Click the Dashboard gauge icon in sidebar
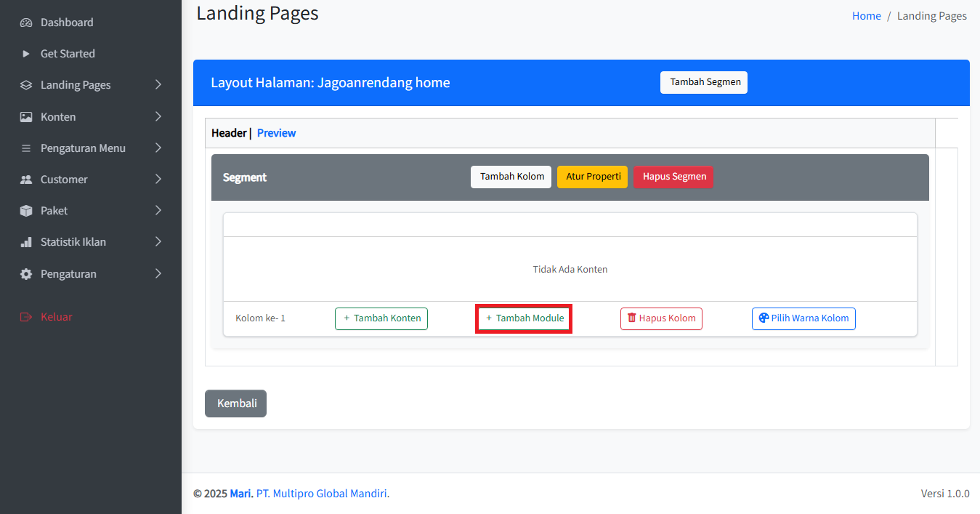The height and width of the screenshot is (514, 980). [26, 23]
